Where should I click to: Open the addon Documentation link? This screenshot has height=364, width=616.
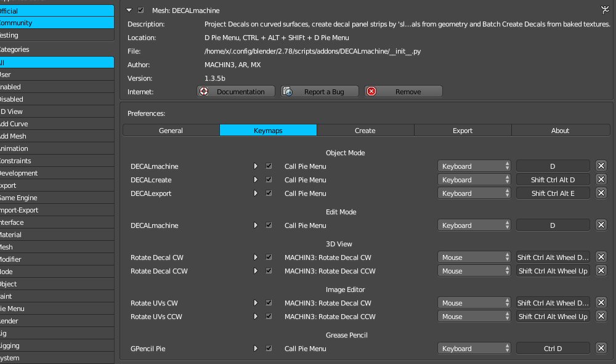pyautogui.click(x=236, y=92)
